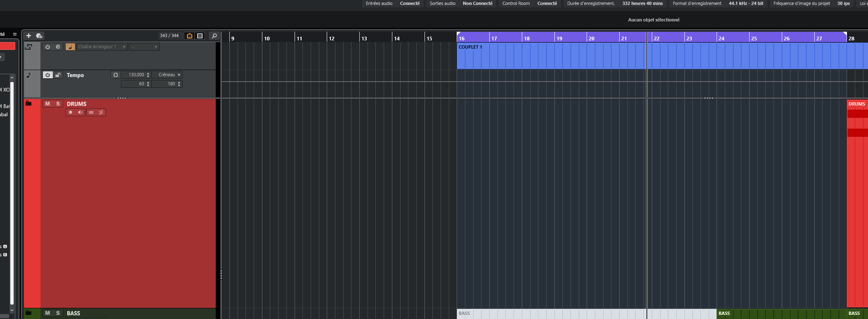Click the Add Track plus icon
Image resolution: width=868 pixels, height=319 pixels.
[x=28, y=36]
